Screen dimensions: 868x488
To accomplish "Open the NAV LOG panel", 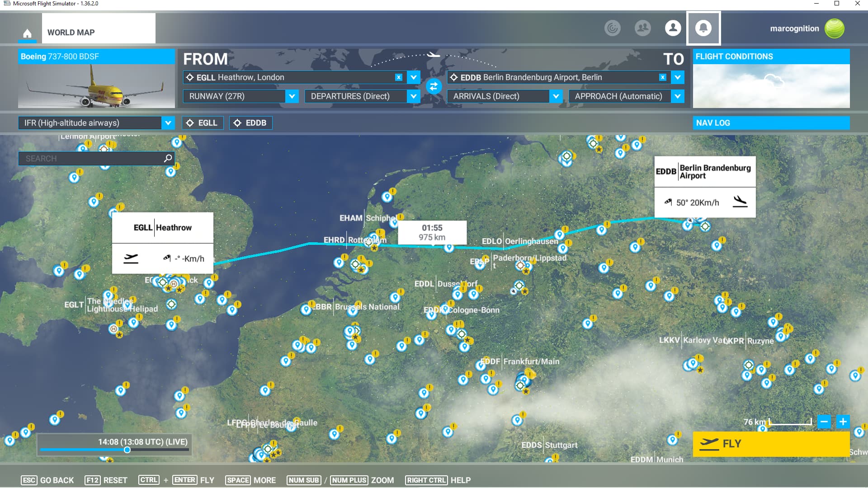I will click(x=771, y=123).
